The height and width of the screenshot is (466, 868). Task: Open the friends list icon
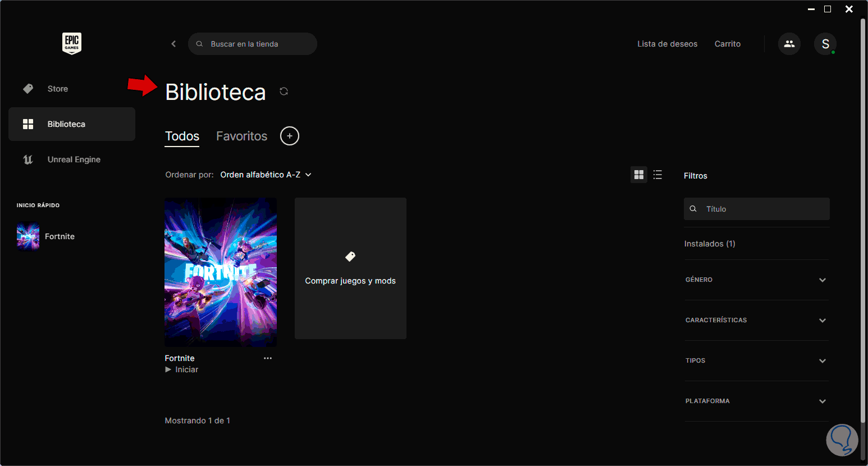[789, 44]
